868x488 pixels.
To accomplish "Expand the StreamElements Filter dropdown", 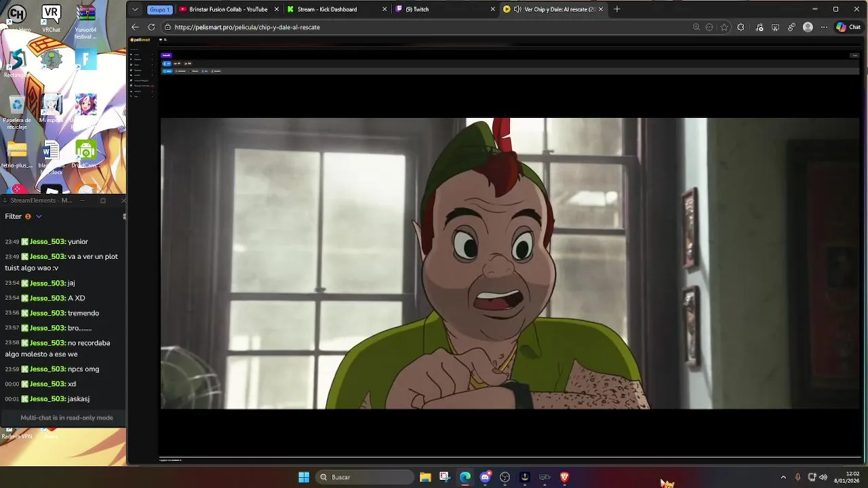I will point(39,216).
